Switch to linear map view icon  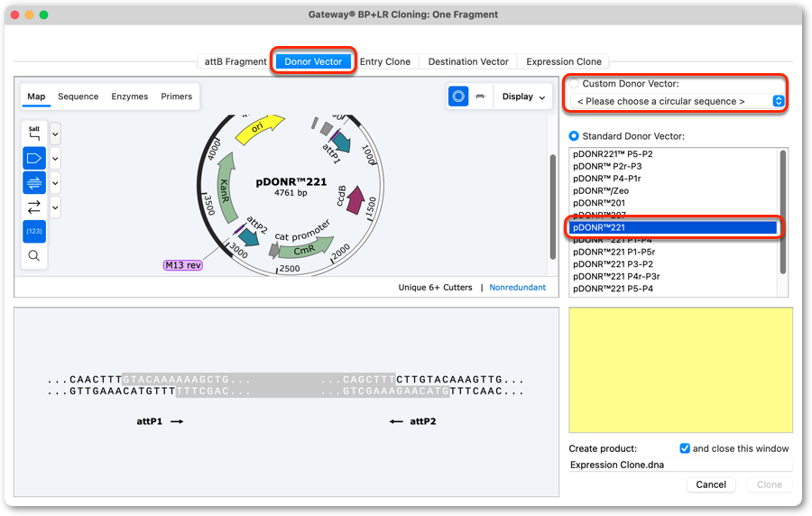point(481,97)
